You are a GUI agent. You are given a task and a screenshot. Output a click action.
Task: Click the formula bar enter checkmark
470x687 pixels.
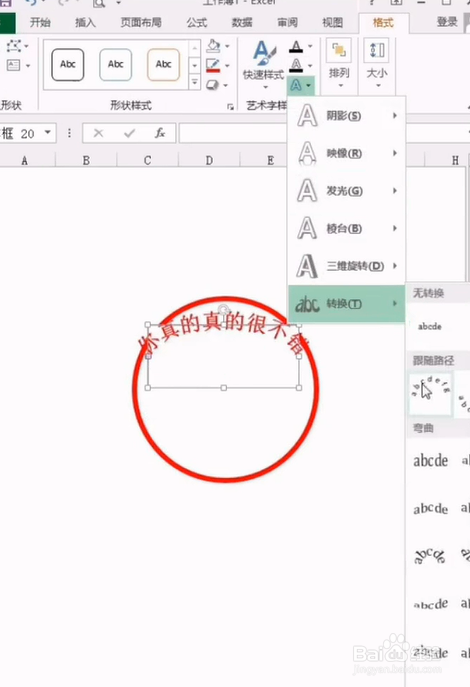[x=130, y=133]
